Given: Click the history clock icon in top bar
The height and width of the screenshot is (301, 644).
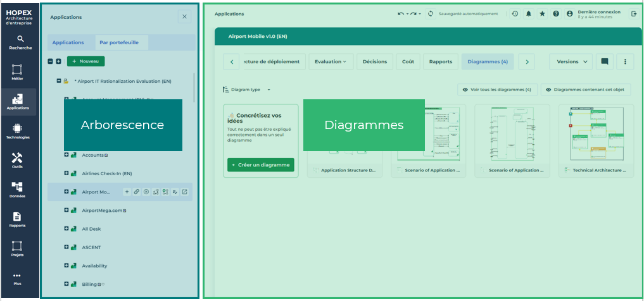Looking at the screenshot, I should (x=515, y=13).
